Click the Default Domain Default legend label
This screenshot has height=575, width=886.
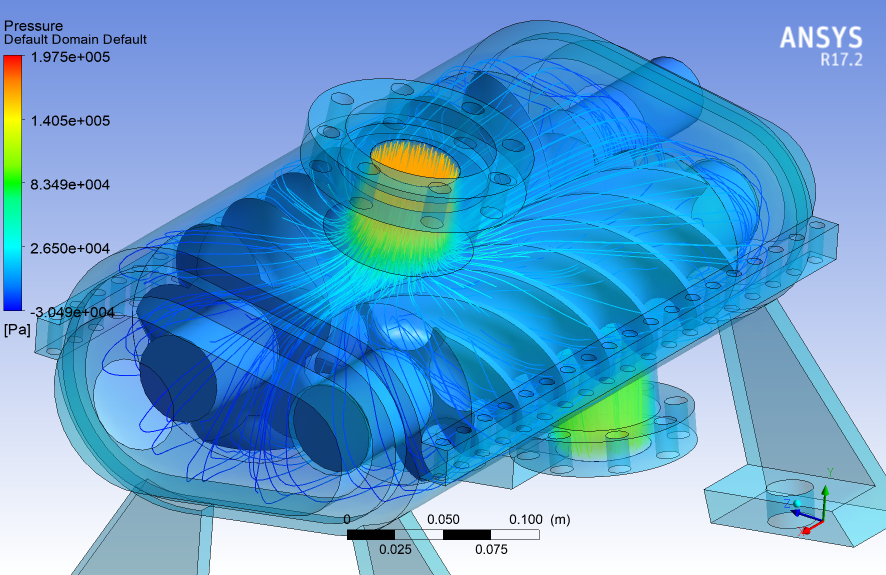click(76, 40)
